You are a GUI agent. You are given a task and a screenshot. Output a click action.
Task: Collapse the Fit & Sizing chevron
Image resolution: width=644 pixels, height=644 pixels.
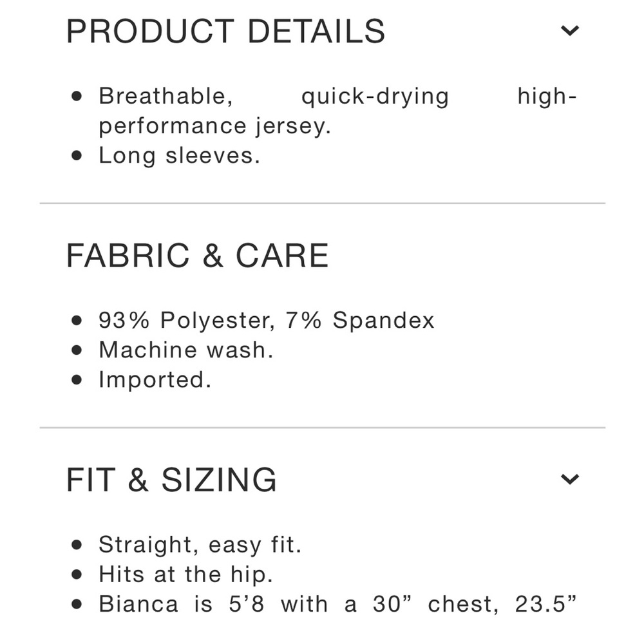click(570, 479)
